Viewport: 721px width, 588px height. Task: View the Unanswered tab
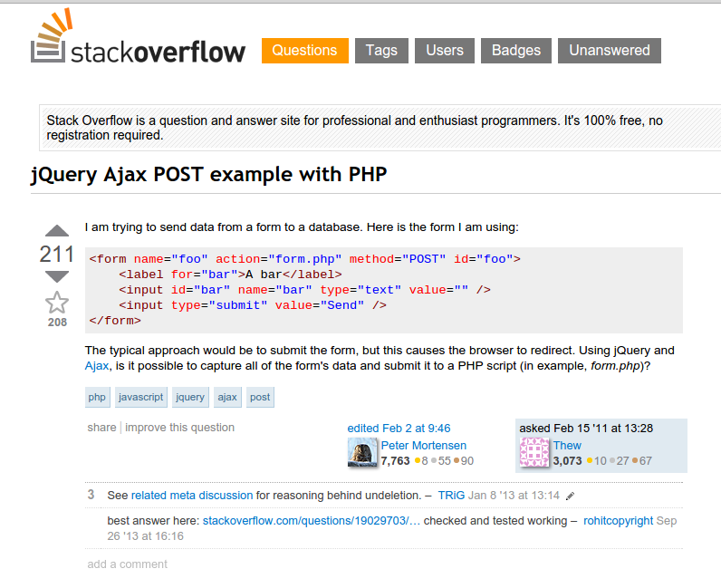610,50
